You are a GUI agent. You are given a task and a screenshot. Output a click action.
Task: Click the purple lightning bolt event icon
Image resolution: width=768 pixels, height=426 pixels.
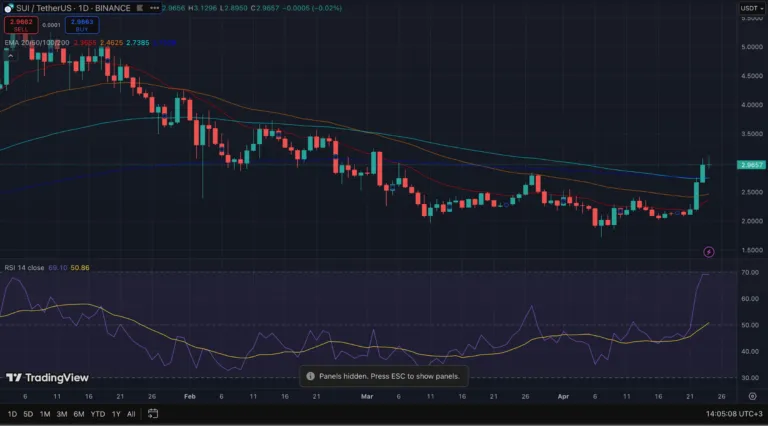point(709,252)
